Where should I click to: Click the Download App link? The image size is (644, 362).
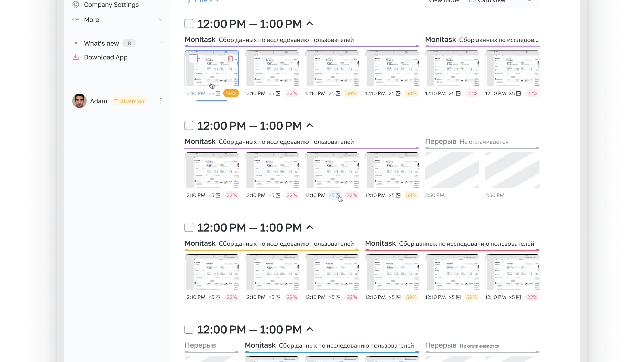point(106,57)
